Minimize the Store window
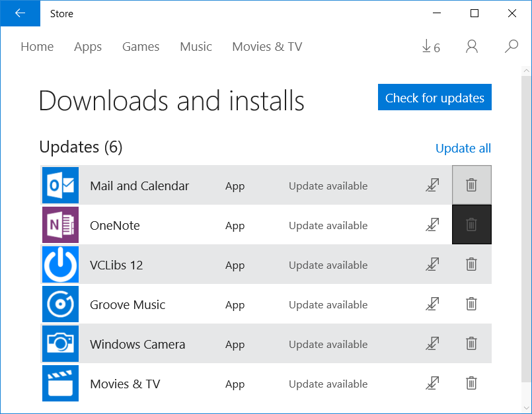This screenshot has height=414, width=532. 437,13
